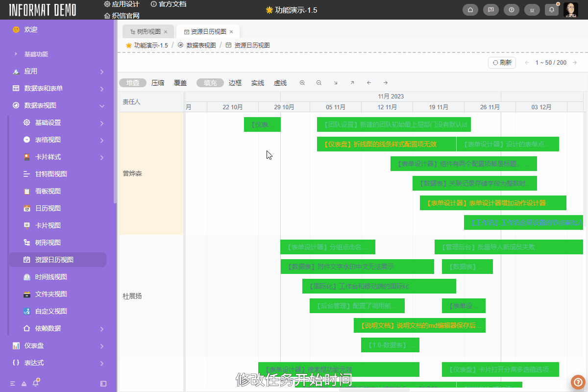588x392 pixels.
Task: Toggle the 压缩 display mode
Action: pos(157,83)
